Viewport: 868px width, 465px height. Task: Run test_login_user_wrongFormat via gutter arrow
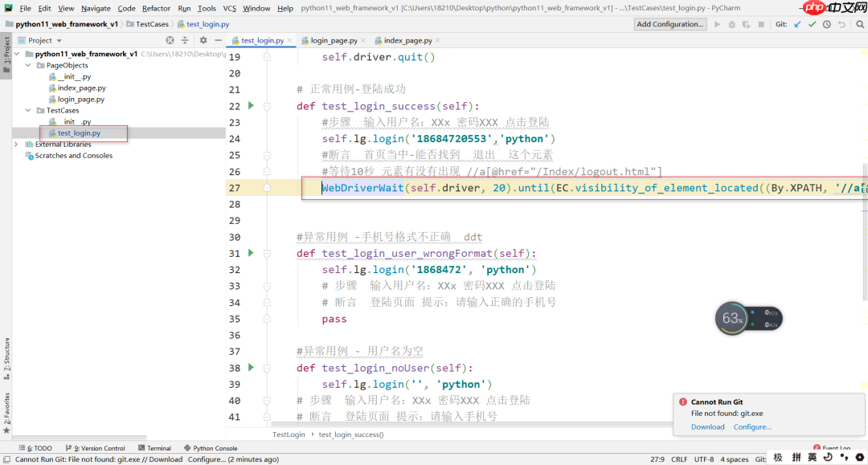pos(251,253)
